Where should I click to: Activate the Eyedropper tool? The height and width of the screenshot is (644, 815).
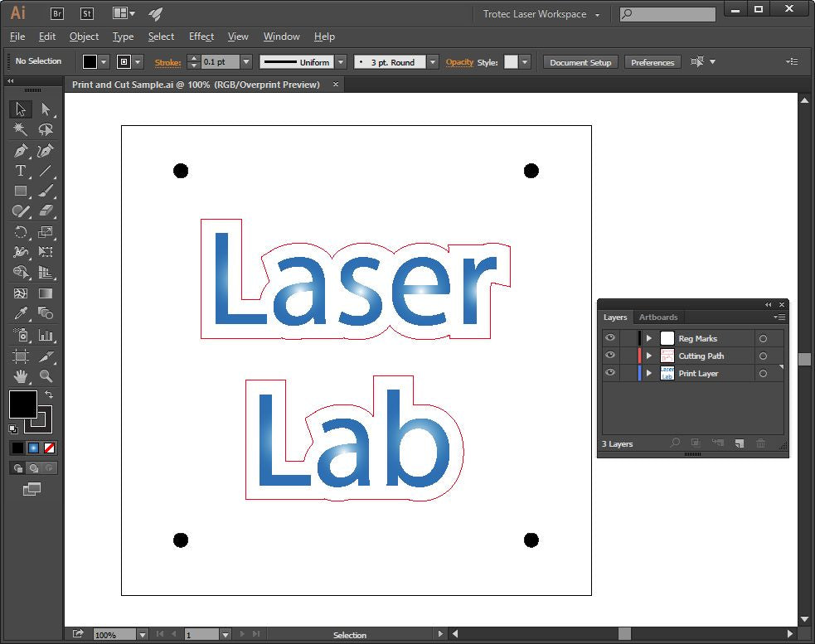point(21,313)
